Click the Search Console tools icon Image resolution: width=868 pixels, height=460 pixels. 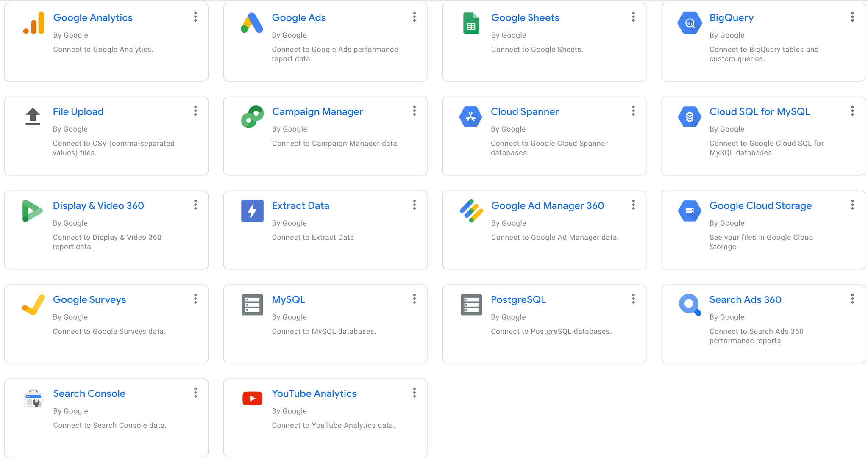[x=33, y=399]
